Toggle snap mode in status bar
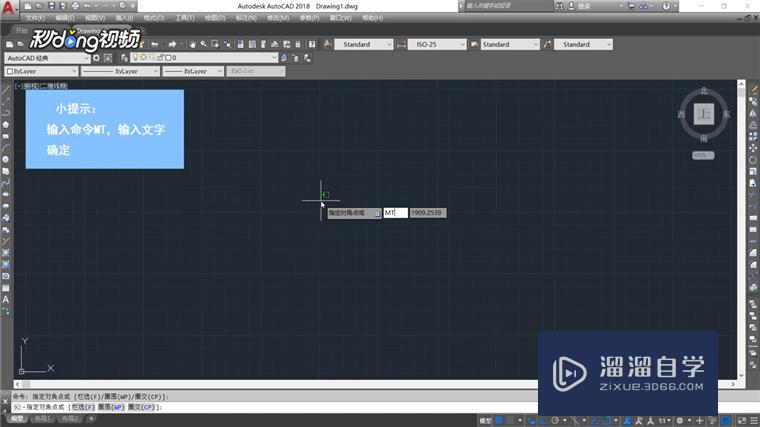This screenshot has width=760, height=427. [x=510, y=421]
